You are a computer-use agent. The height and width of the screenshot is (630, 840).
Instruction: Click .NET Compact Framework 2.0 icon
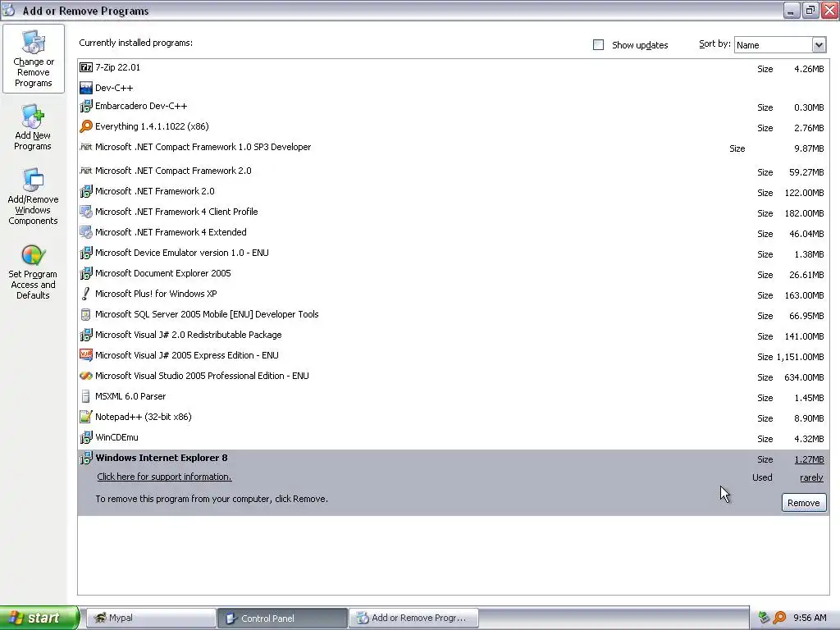tap(85, 171)
